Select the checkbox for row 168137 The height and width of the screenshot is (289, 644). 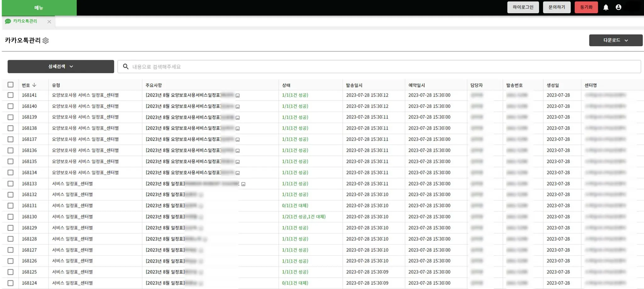click(x=11, y=139)
